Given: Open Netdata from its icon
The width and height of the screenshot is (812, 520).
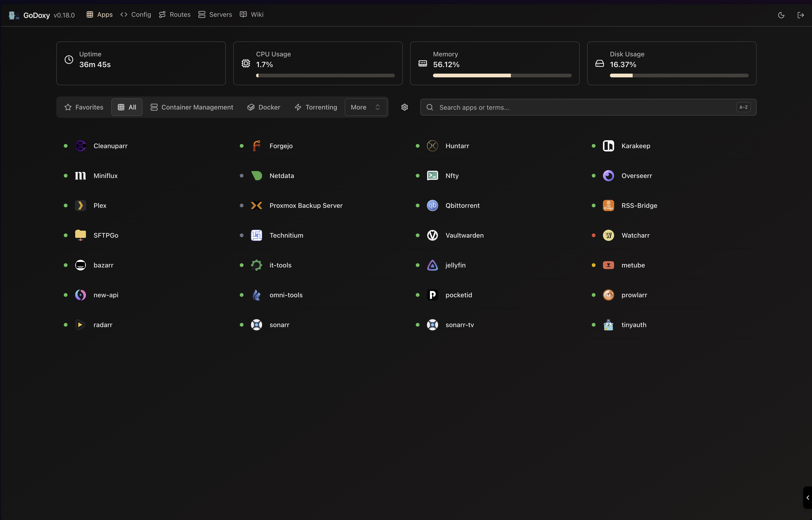Looking at the screenshot, I should click(256, 175).
